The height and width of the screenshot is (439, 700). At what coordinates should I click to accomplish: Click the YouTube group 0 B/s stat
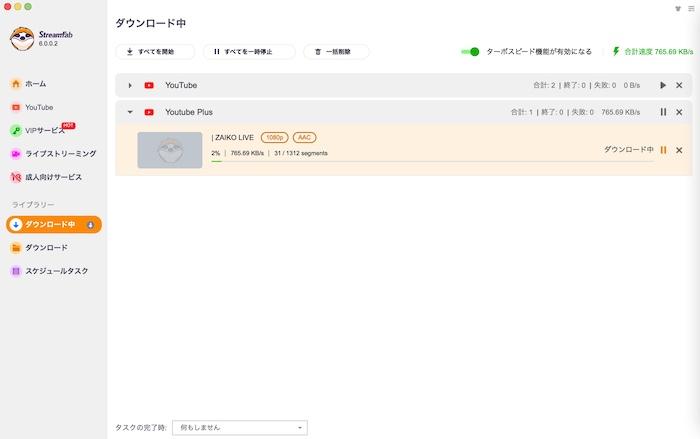click(x=632, y=85)
